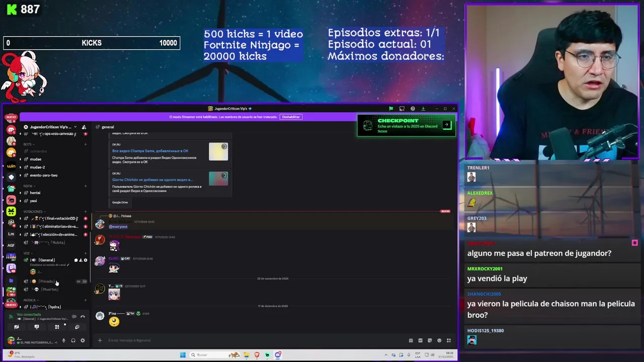Collapse the NSFW category

(29, 186)
